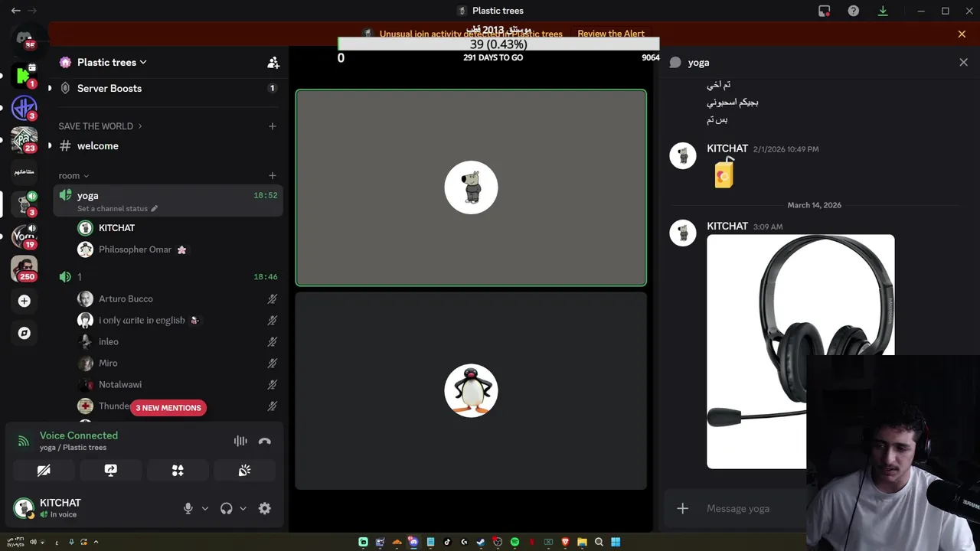Collapse the room category
The height and width of the screenshot is (551, 980).
tap(73, 176)
